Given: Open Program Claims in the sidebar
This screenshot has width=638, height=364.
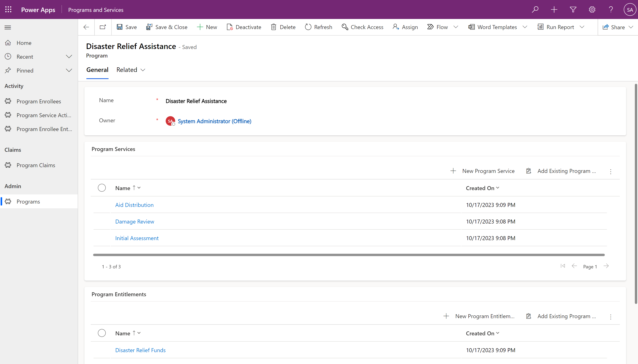Looking at the screenshot, I should click(x=39, y=165).
